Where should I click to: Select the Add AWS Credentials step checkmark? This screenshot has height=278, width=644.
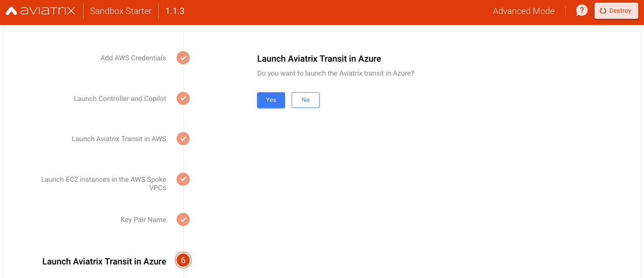(183, 58)
